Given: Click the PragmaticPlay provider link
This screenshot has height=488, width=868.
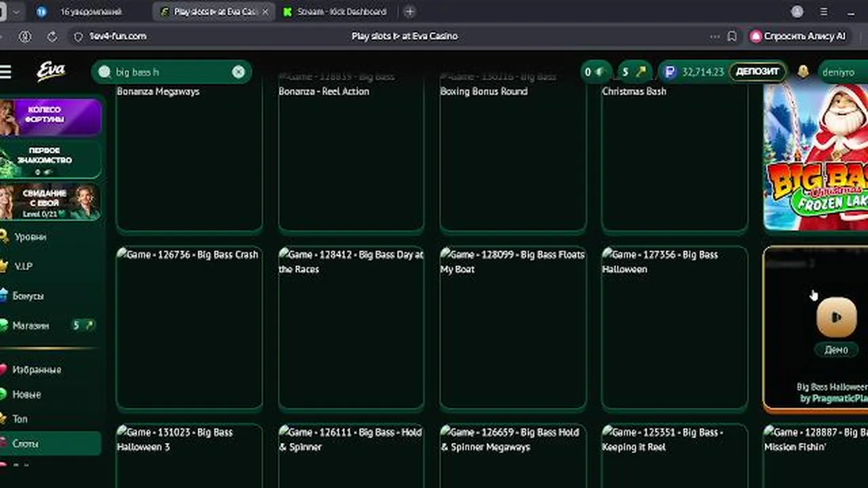Looking at the screenshot, I should [834, 399].
